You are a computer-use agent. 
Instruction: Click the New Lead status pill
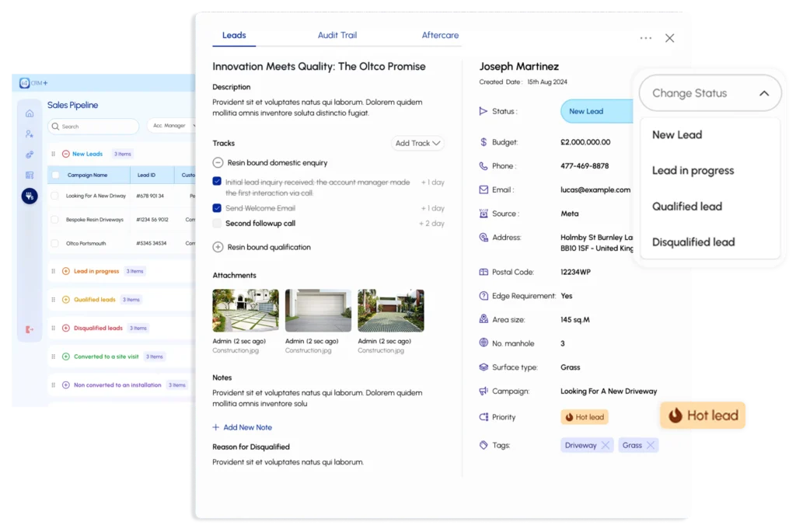tap(597, 111)
